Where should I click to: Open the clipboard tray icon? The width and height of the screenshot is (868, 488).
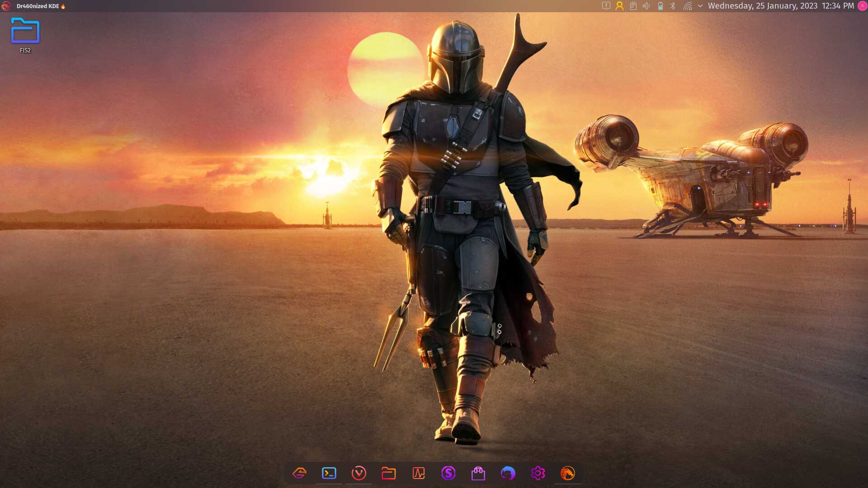pyautogui.click(x=633, y=6)
